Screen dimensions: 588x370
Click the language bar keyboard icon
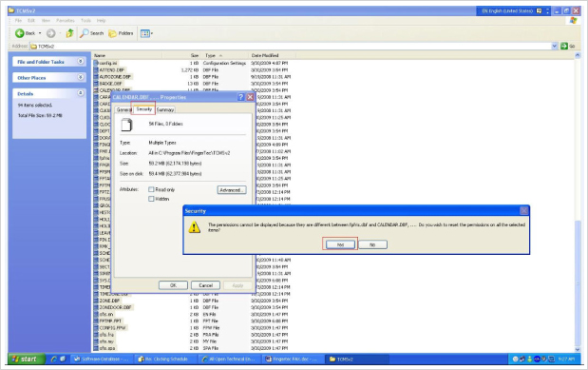539,10
